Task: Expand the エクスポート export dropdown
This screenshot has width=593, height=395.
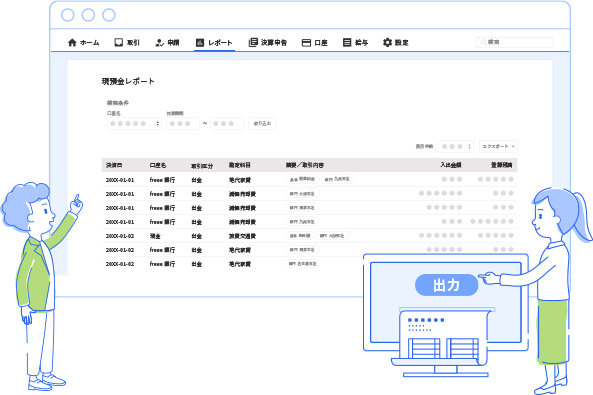Action: tap(498, 146)
